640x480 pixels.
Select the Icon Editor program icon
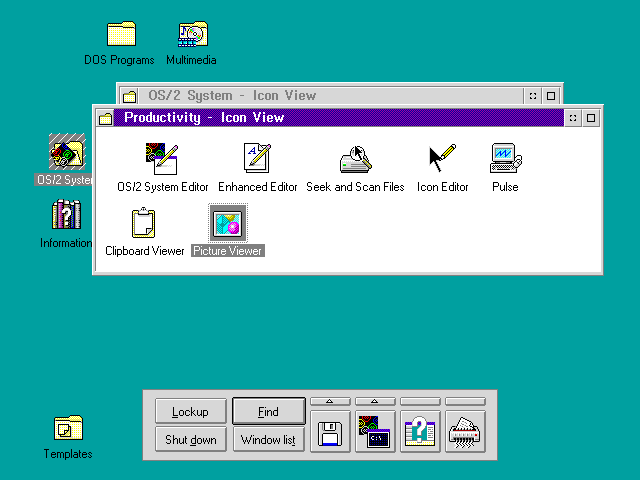[442, 158]
